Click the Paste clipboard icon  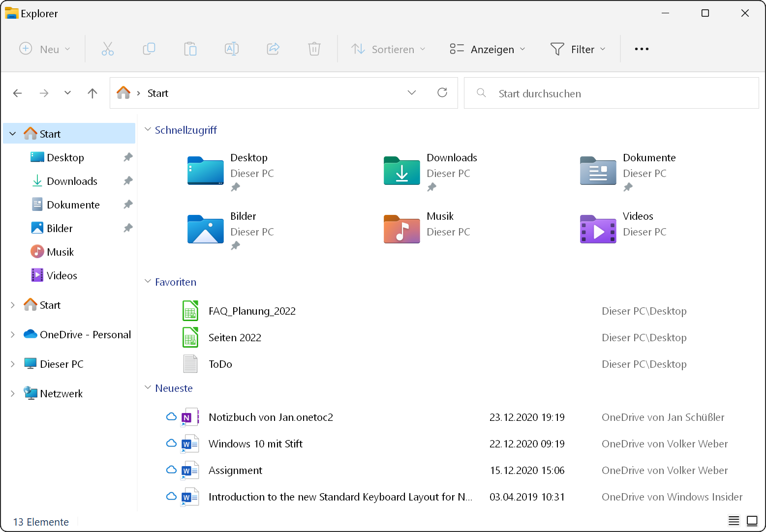tap(190, 49)
